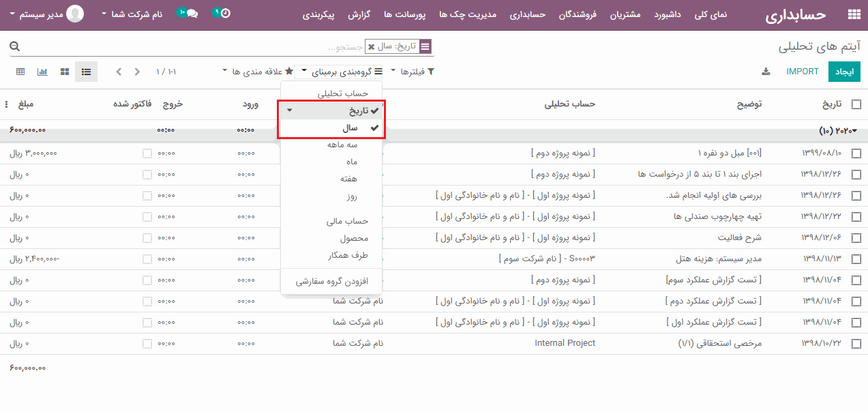868x412 pixels.
Task: Open the activities clock icon
Action: (x=226, y=14)
